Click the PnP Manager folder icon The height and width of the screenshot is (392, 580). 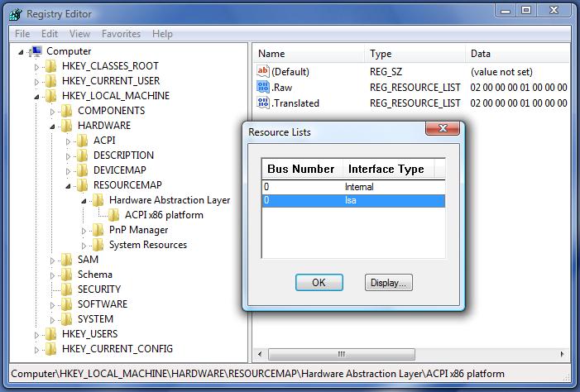[98, 230]
